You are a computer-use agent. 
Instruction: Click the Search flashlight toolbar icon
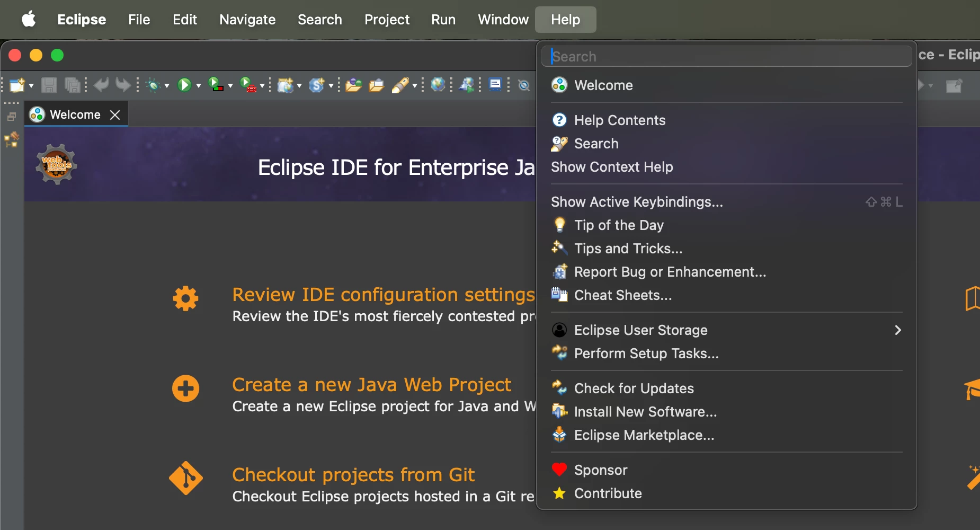(400, 85)
